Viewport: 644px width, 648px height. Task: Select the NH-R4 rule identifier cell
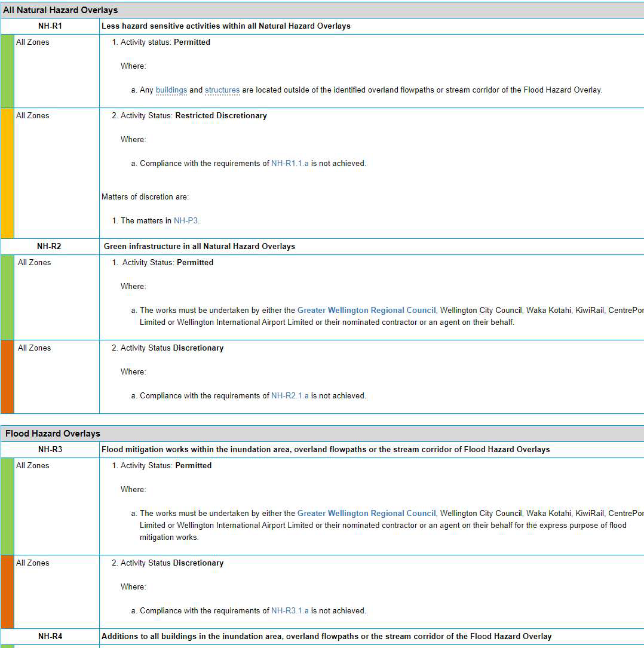point(50,637)
